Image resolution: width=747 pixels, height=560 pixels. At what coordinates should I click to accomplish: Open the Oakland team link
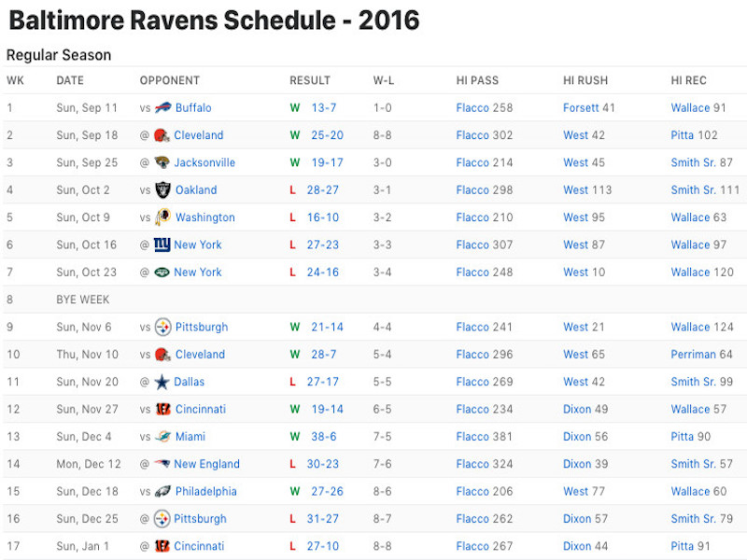(196, 190)
